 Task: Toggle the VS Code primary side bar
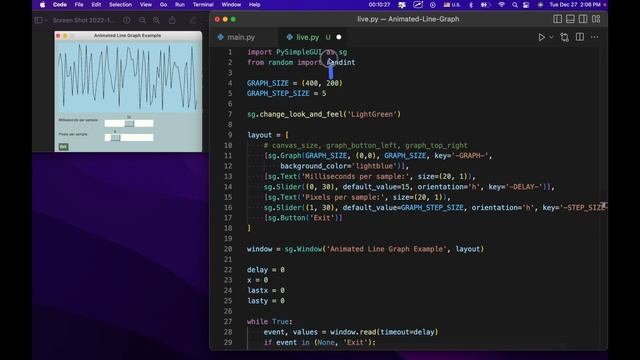pyautogui.click(x=557, y=19)
